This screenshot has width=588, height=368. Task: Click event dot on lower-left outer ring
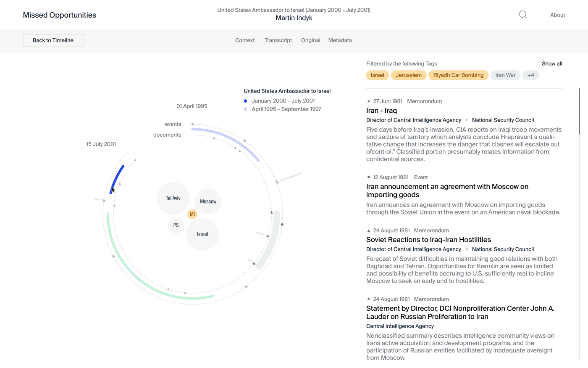pos(113,256)
